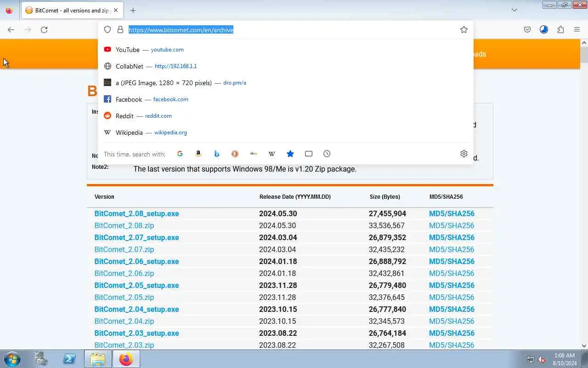Select the YouTube suggestion

click(x=285, y=50)
